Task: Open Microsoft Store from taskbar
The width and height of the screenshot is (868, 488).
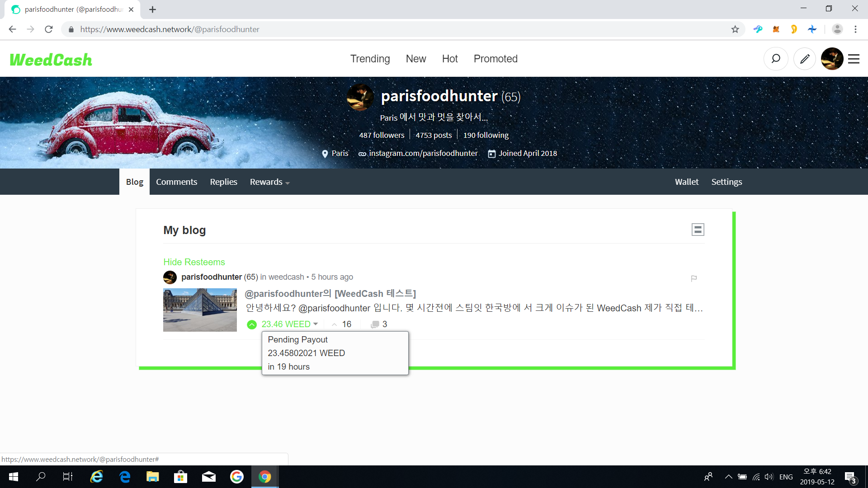Action: pos(181,477)
